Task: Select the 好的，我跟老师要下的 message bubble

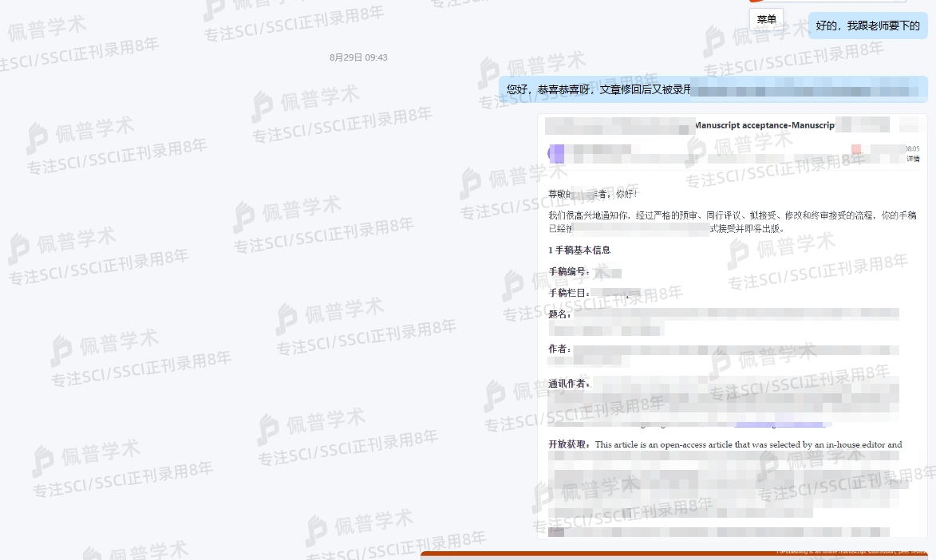Action: [x=867, y=26]
